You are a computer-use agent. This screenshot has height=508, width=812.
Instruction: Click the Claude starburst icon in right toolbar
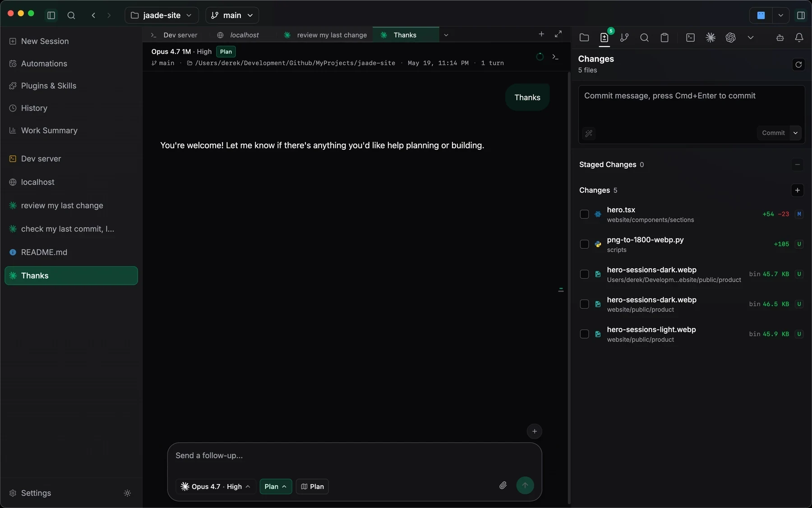click(710, 37)
